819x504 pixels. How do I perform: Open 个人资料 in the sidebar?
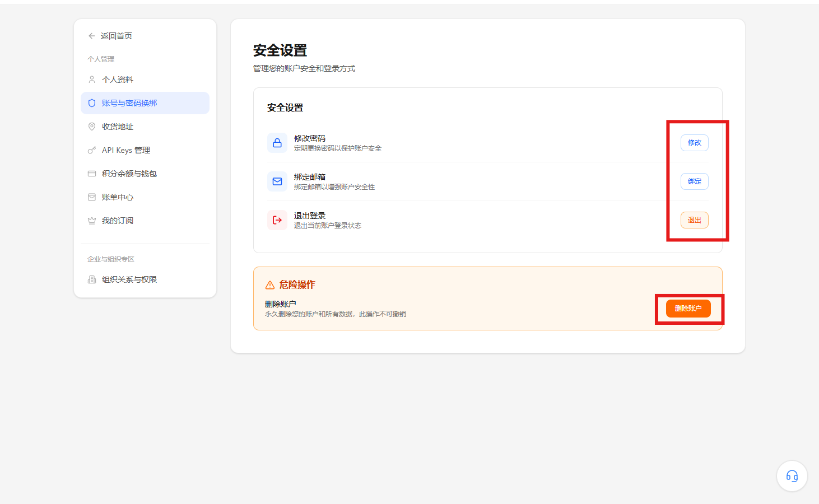pos(145,80)
